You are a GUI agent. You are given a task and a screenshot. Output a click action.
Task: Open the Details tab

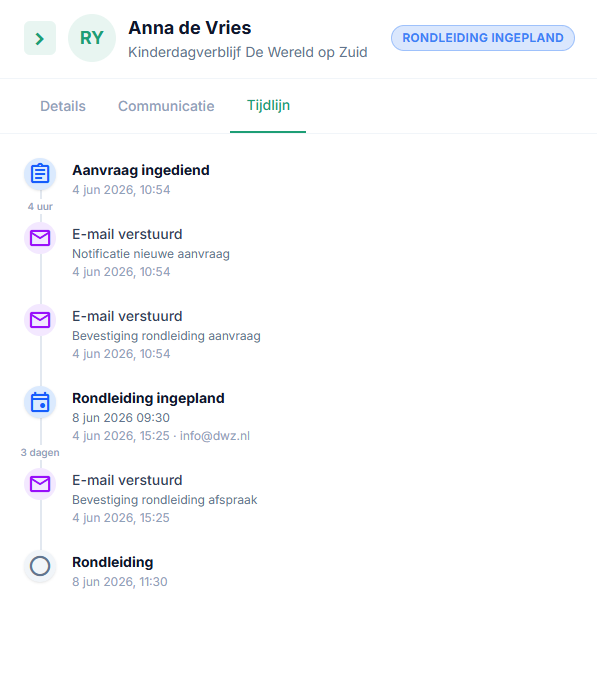(x=63, y=106)
